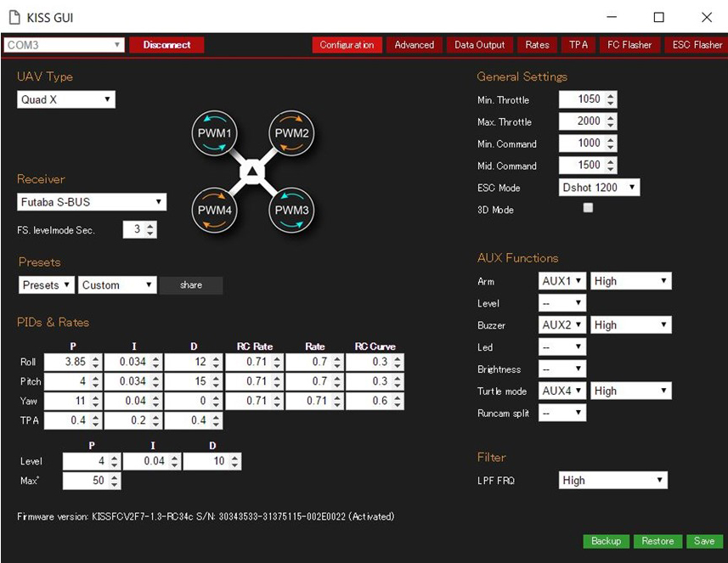This screenshot has height=563, width=728.
Task: Click the Roll P value field
Action: [x=72, y=362]
